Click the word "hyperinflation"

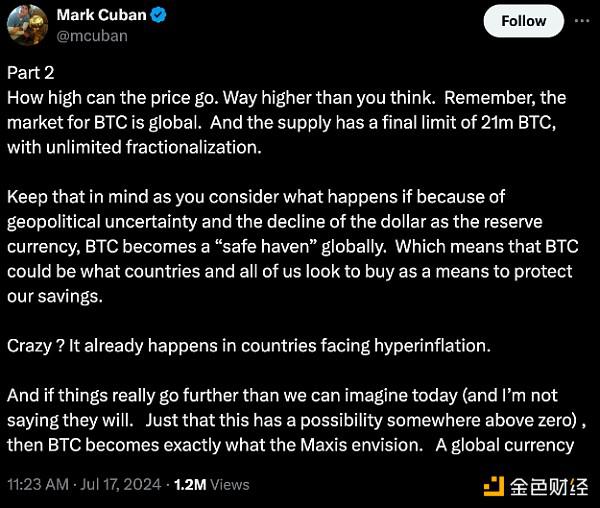click(x=430, y=346)
